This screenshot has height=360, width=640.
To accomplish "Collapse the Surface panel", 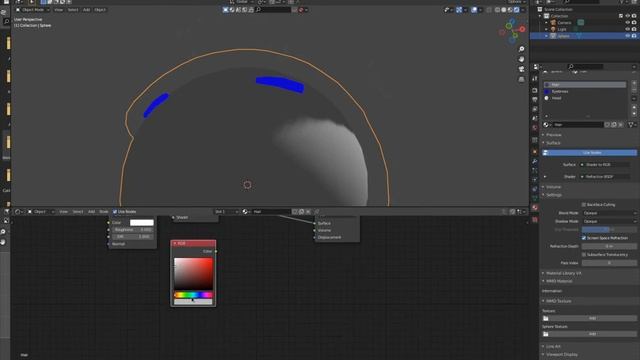I will (553, 143).
